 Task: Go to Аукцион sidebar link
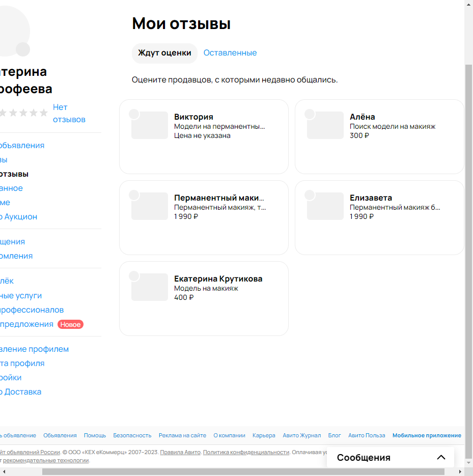[x=18, y=217]
